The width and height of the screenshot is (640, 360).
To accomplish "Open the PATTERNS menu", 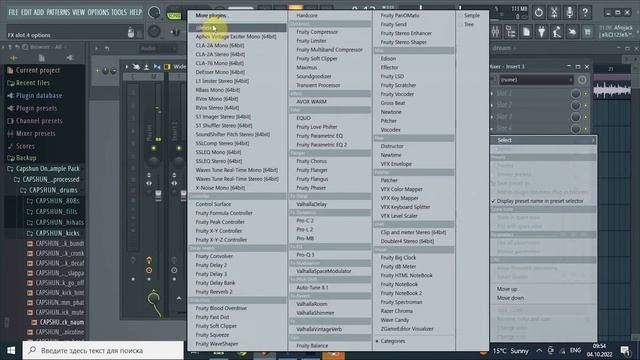I will (x=58, y=12).
